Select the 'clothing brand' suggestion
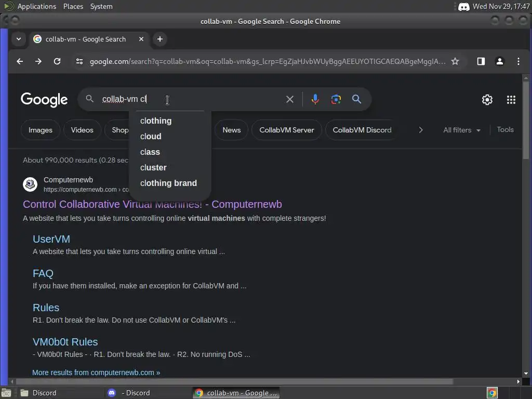This screenshot has height=399, width=532. click(170, 183)
